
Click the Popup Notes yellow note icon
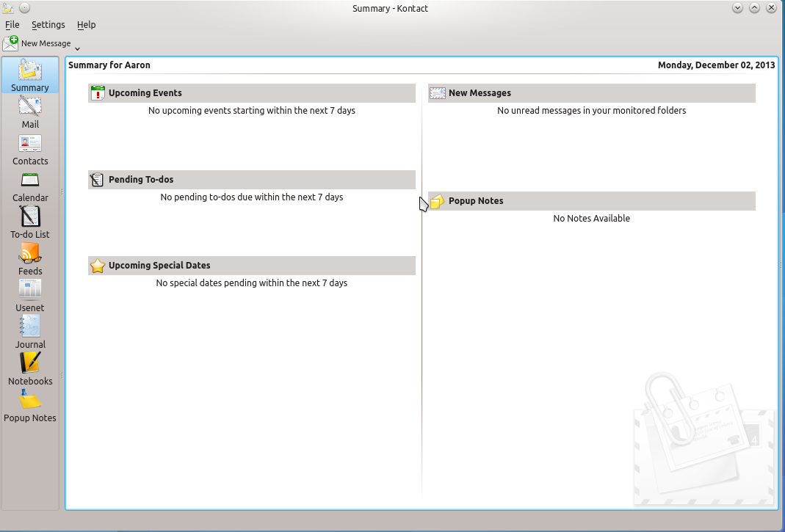437,200
